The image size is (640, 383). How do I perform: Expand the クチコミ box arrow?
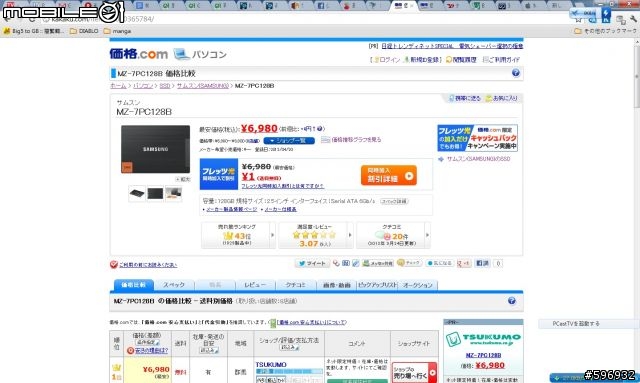(x=427, y=235)
